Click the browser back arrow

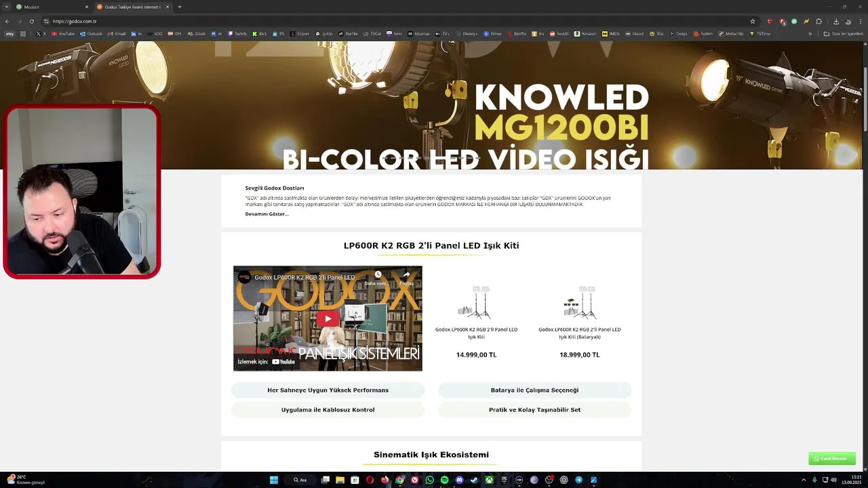coord(7,21)
